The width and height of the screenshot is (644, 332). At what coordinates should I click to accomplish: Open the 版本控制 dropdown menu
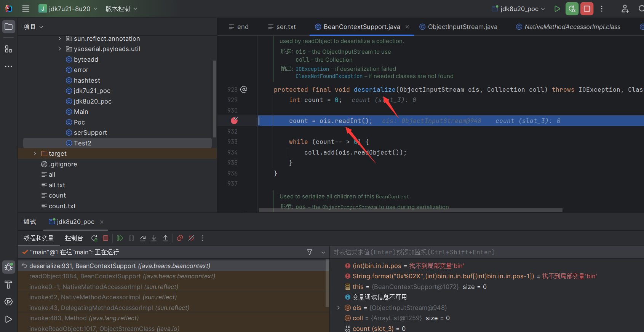[x=121, y=9]
